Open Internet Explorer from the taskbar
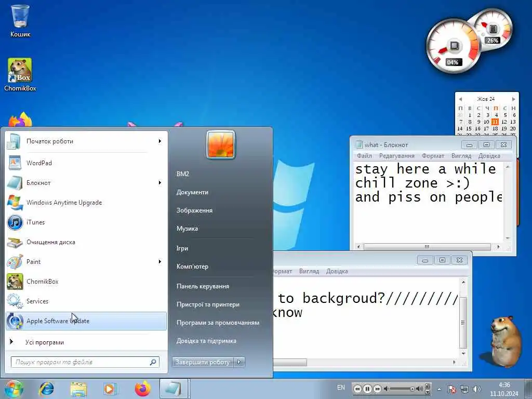The image size is (532, 399). click(46, 389)
